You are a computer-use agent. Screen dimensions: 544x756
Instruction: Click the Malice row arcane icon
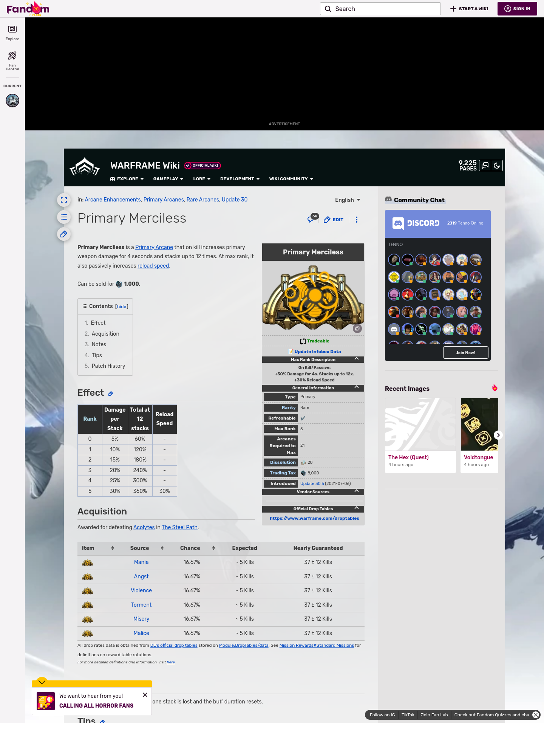pyautogui.click(x=87, y=633)
